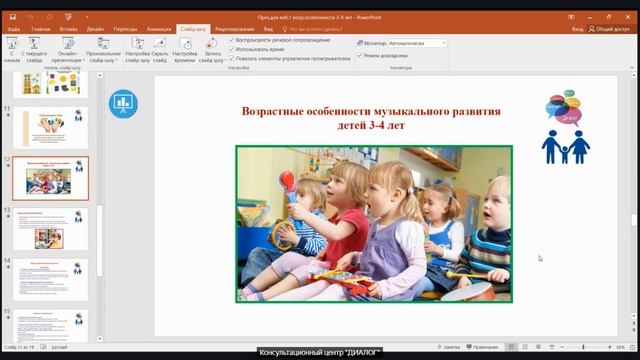Start show with 'С текущего слайда' button
Image resolution: width=640 pixels, height=360 pixels.
(x=34, y=50)
